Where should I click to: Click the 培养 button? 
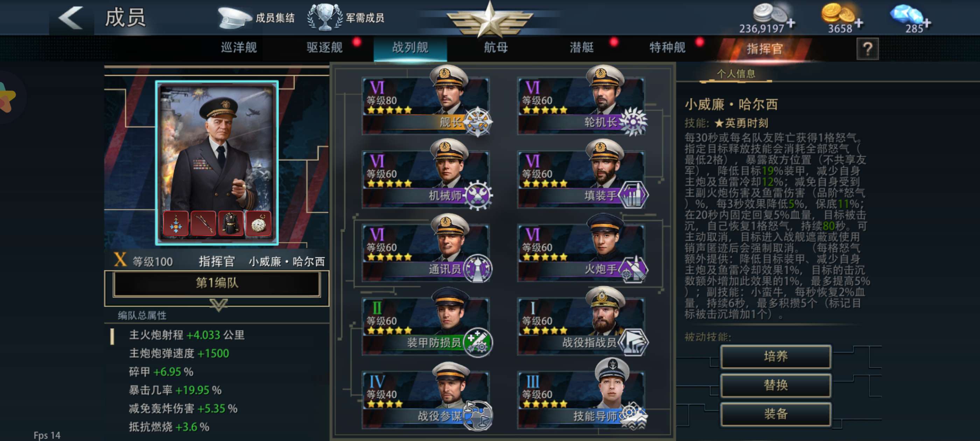[775, 357]
